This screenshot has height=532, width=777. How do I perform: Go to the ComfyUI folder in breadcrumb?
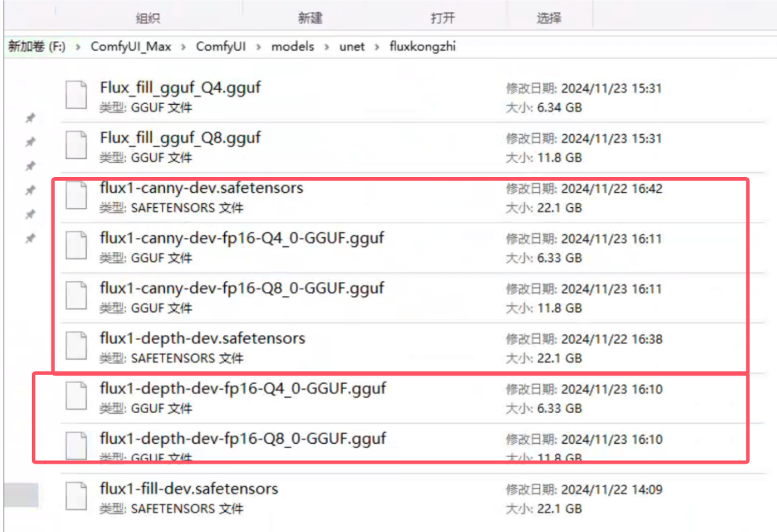(x=221, y=47)
